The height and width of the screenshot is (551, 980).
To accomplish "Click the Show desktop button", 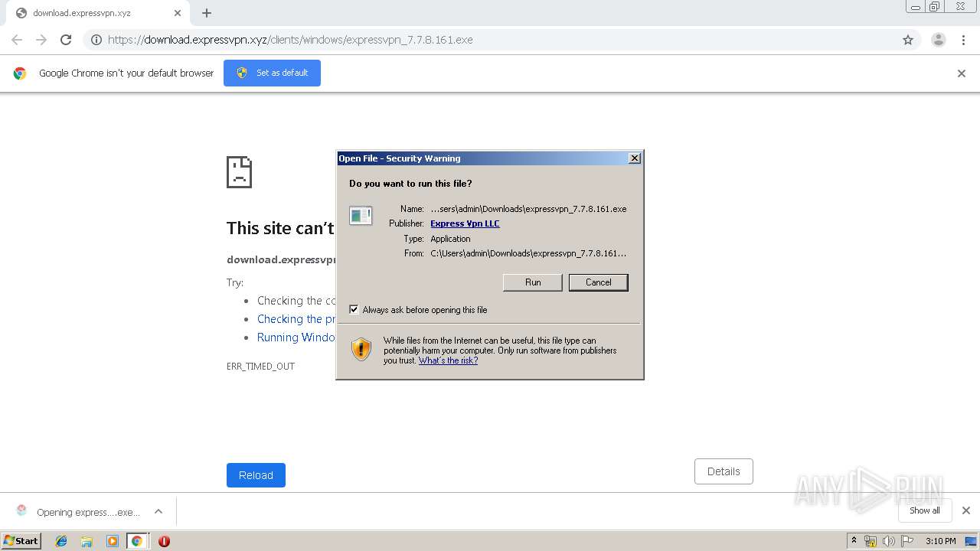I will click(971, 541).
